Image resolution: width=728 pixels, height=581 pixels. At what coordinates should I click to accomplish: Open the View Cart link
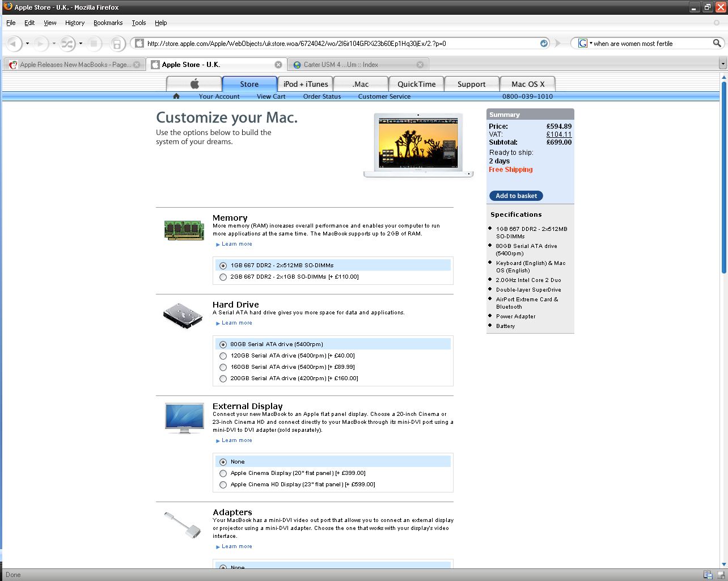pos(271,96)
